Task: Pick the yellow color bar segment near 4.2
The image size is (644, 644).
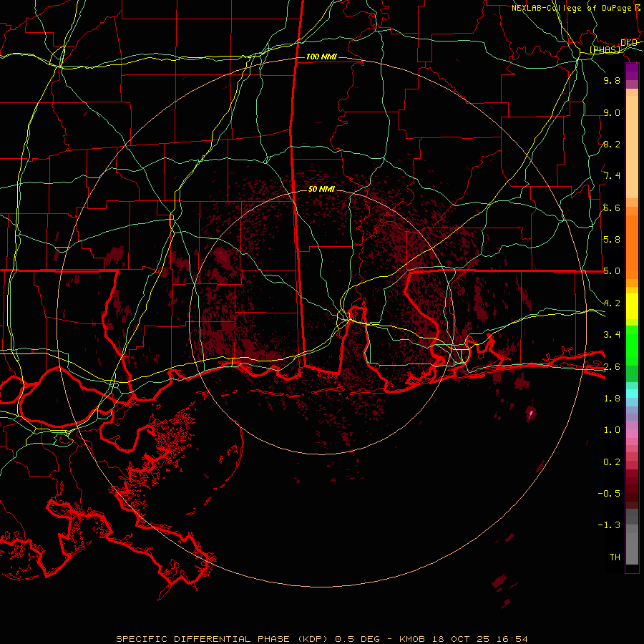Action: 632,306
